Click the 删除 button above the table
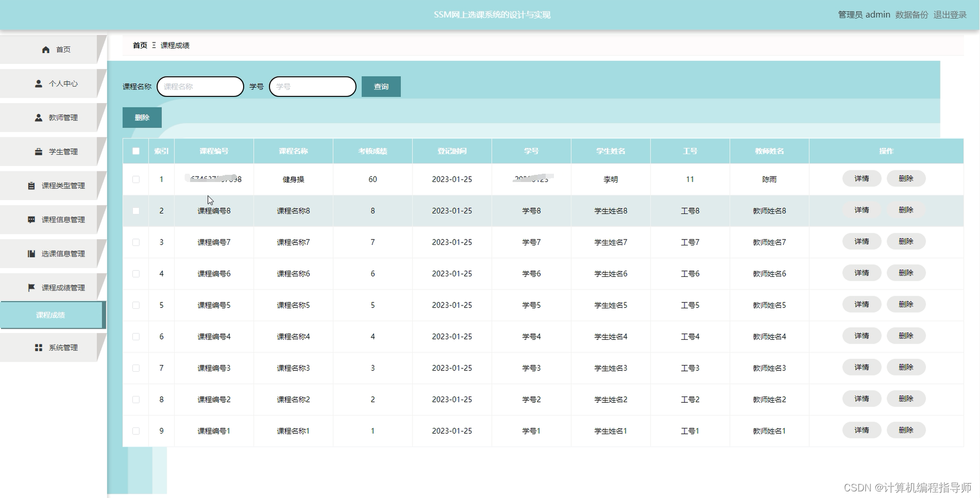980x498 pixels. click(142, 117)
